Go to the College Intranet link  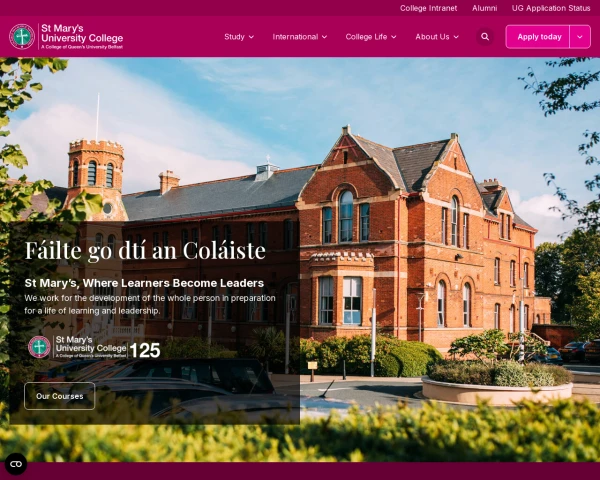click(429, 8)
